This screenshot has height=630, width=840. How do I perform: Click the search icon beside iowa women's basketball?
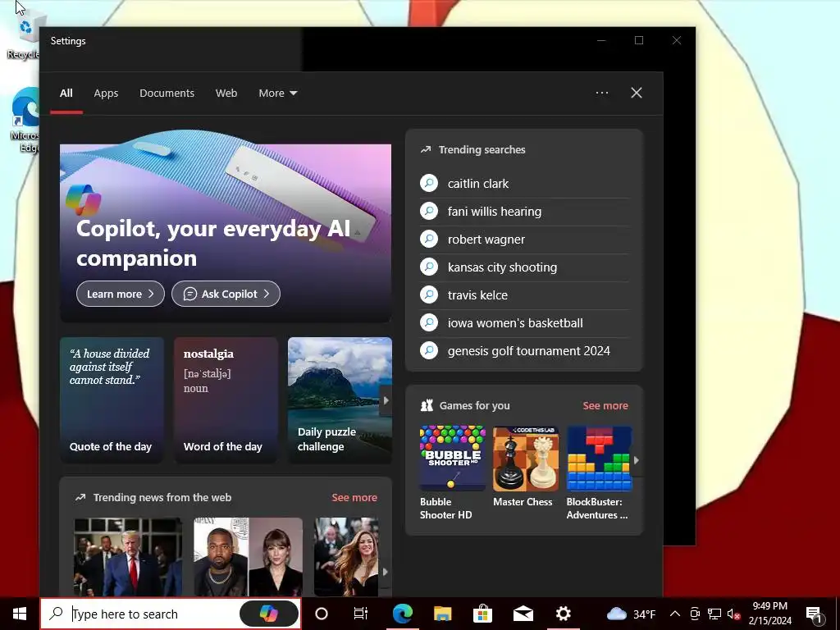[429, 322]
